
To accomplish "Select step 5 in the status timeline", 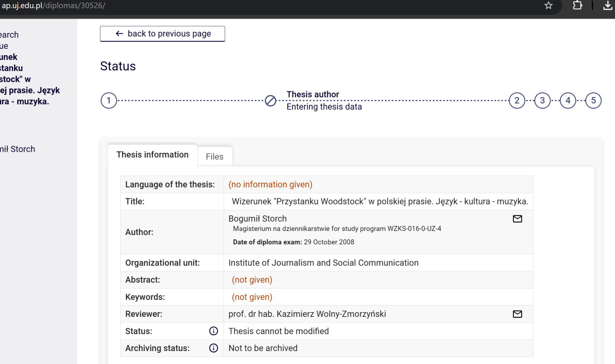I will pyautogui.click(x=593, y=101).
